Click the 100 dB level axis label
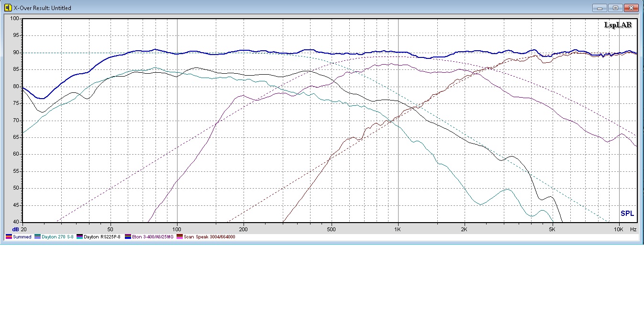The image size is (644, 326). 14,19
